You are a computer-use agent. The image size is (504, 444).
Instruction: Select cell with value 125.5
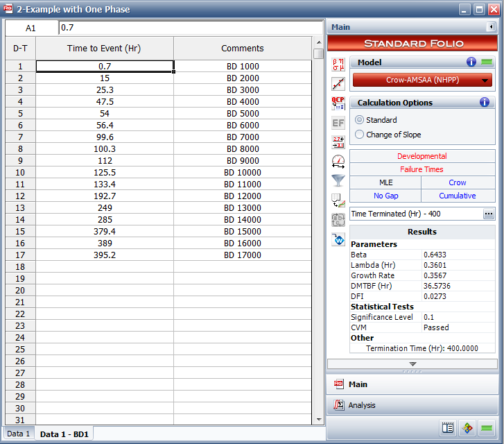[x=105, y=173]
